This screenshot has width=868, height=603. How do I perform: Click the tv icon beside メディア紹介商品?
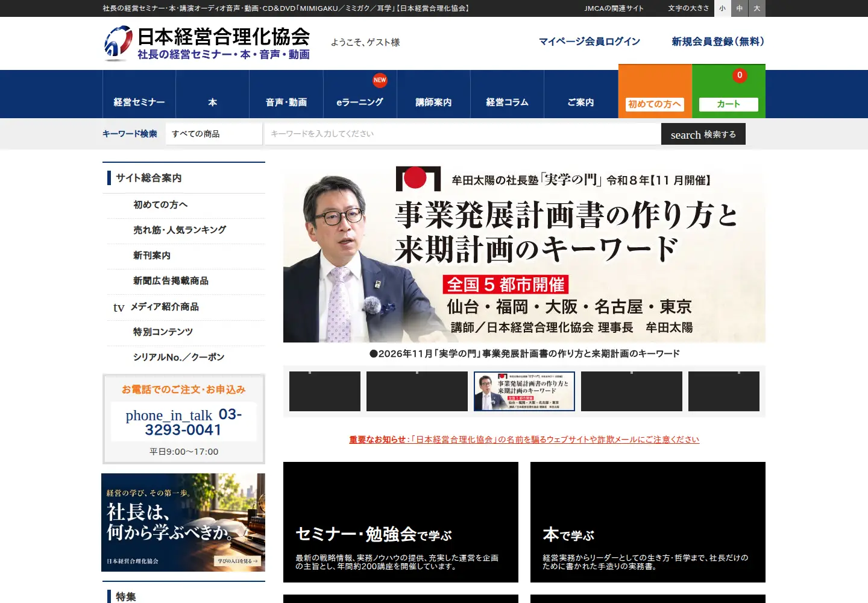[x=119, y=308]
